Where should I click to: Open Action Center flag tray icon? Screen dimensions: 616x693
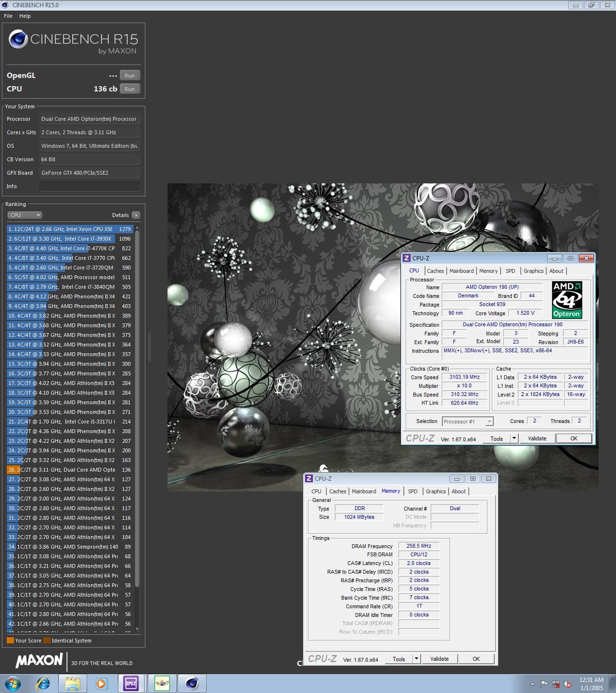pos(544,684)
